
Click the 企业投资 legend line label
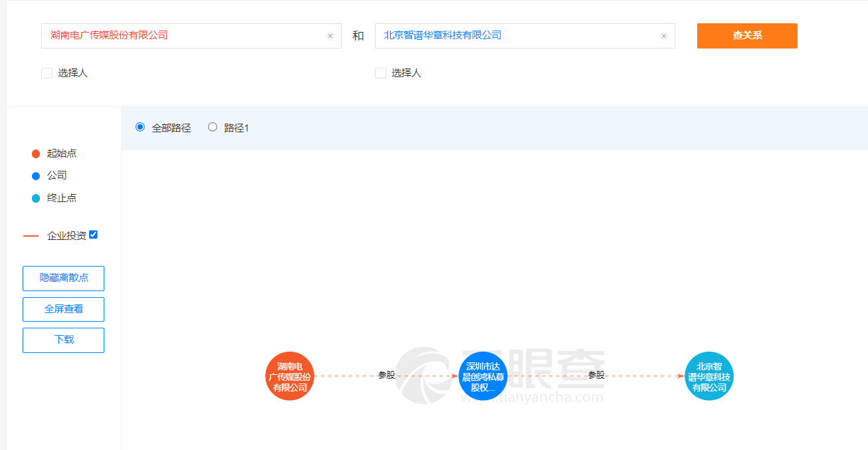coord(66,236)
